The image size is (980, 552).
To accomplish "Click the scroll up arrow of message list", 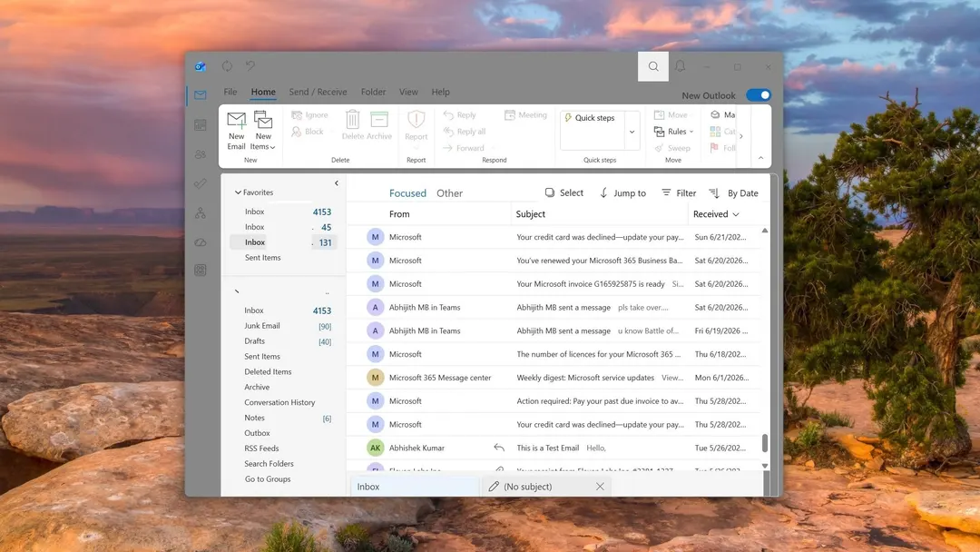I will coord(764,231).
